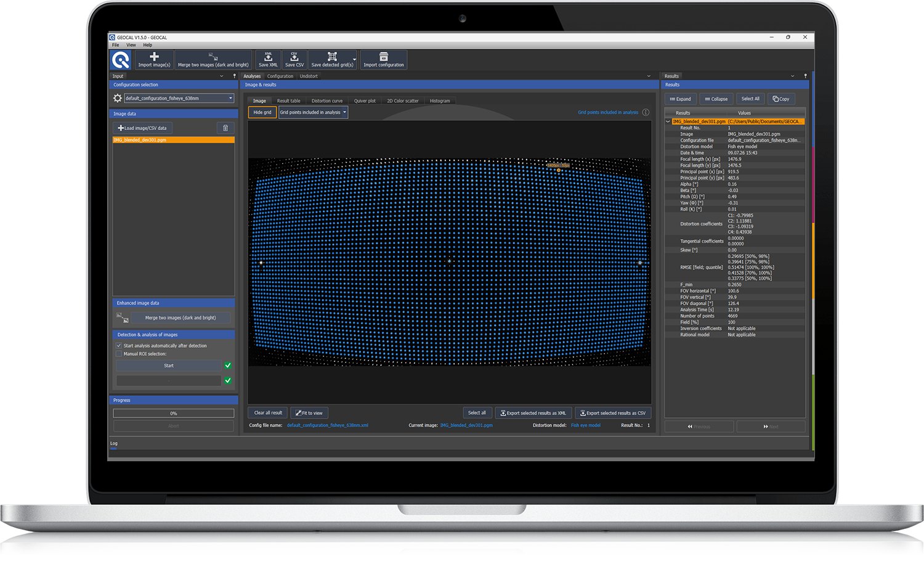Click the trash delete image icon

click(225, 128)
